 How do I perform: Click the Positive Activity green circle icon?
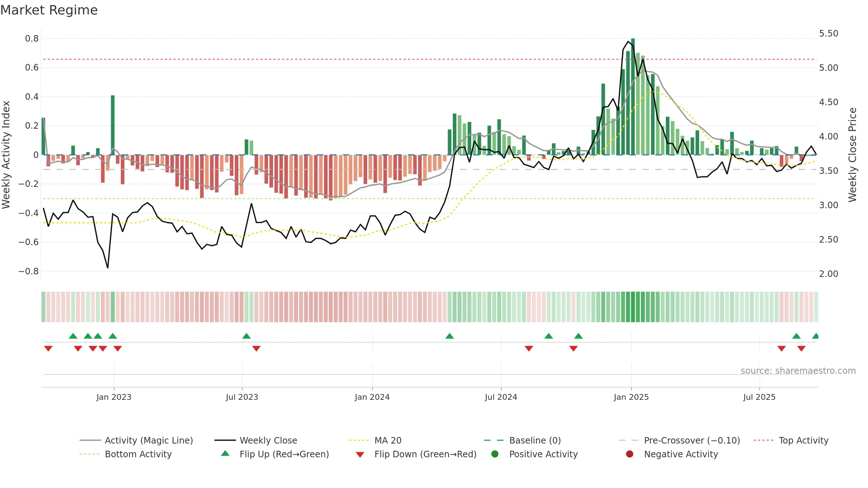pos(495,454)
